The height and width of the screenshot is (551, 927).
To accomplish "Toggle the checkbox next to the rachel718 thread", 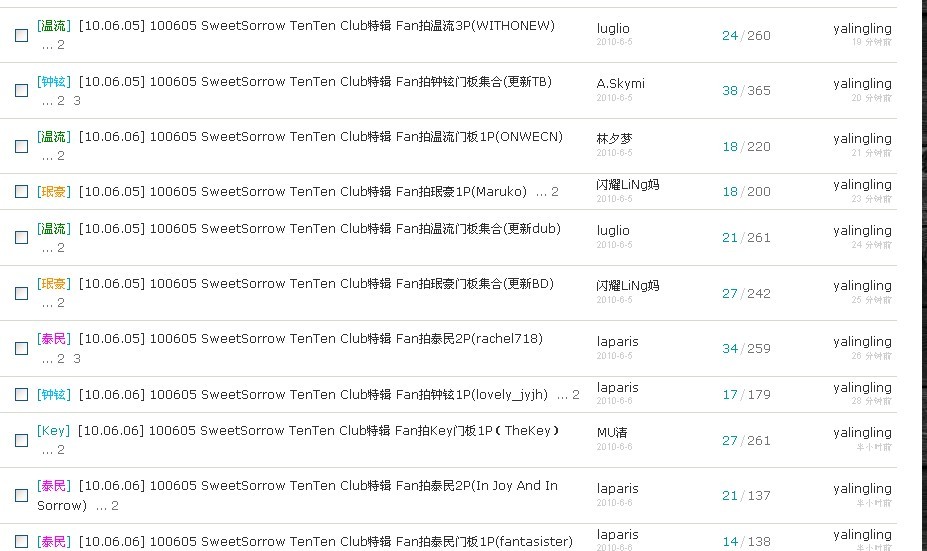I will 21,348.
